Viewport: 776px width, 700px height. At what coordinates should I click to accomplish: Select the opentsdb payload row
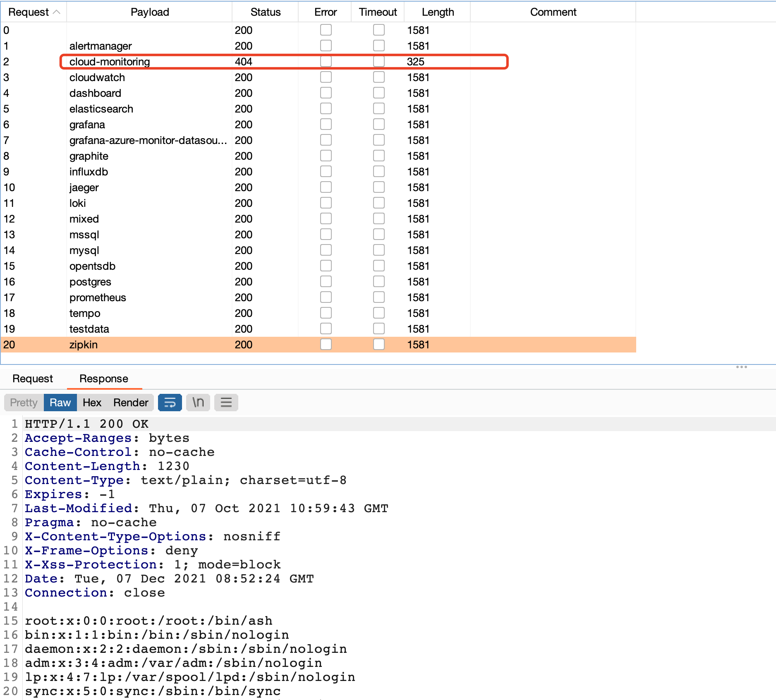pyautogui.click(x=318, y=266)
